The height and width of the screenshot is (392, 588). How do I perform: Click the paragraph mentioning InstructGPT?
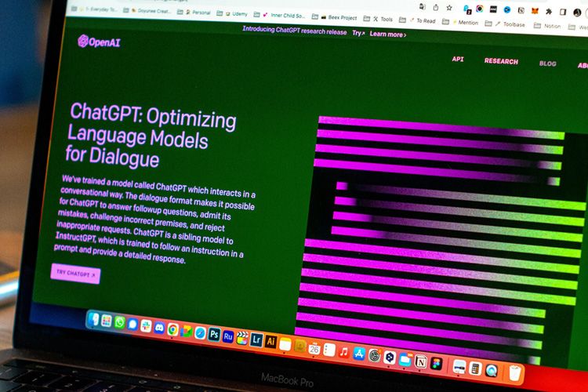point(154,219)
